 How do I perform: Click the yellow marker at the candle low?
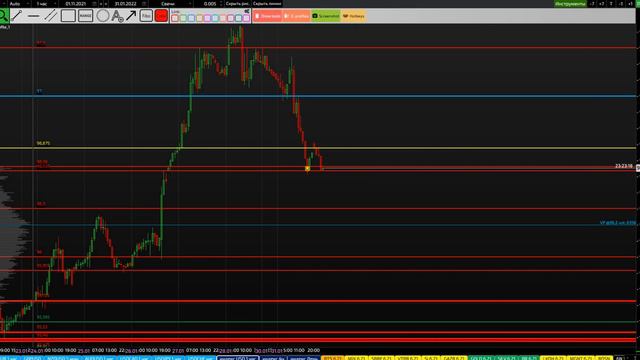click(x=307, y=168)
